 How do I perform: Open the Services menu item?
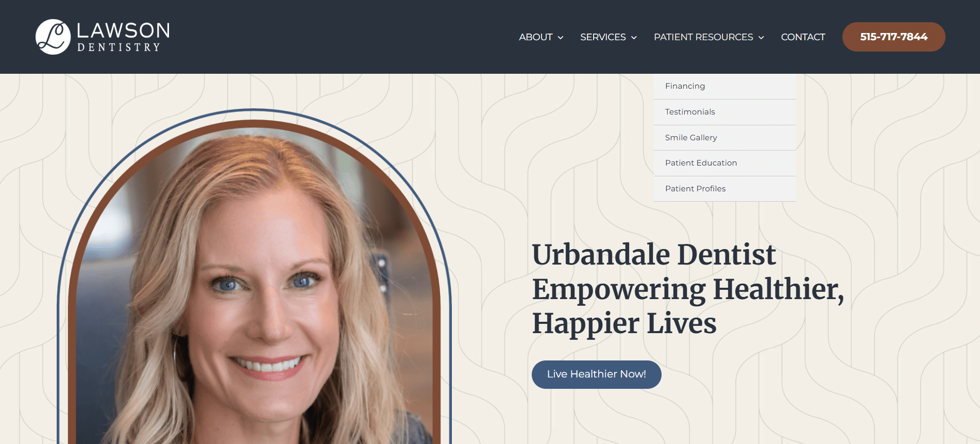pos(603,37)
